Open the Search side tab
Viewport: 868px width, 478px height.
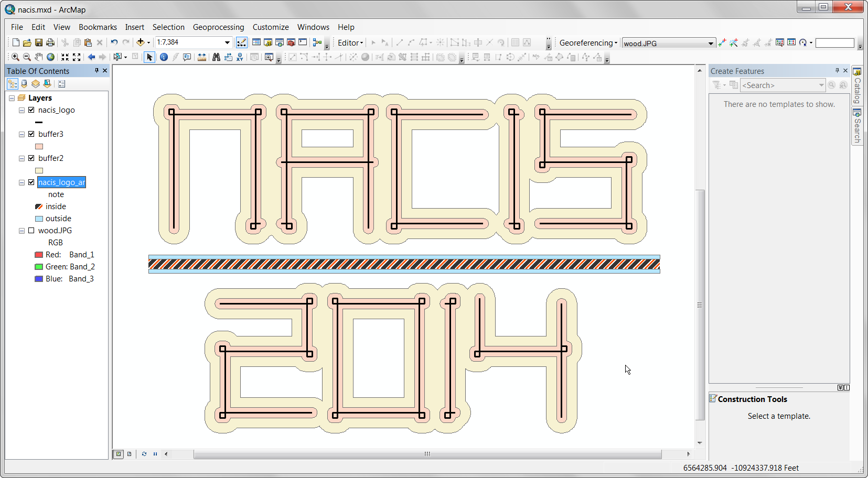857,126
